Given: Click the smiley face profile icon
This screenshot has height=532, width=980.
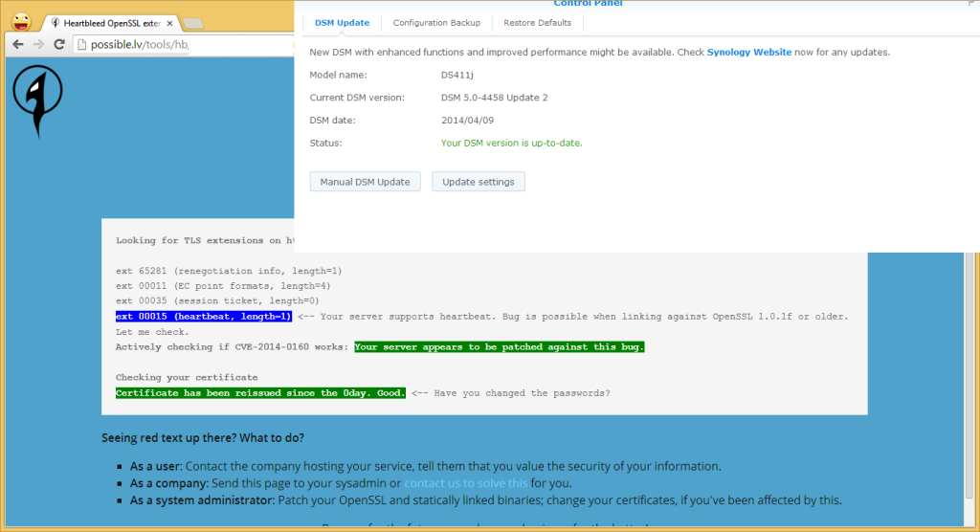Looking at the screenshot, I should [18, 20].
